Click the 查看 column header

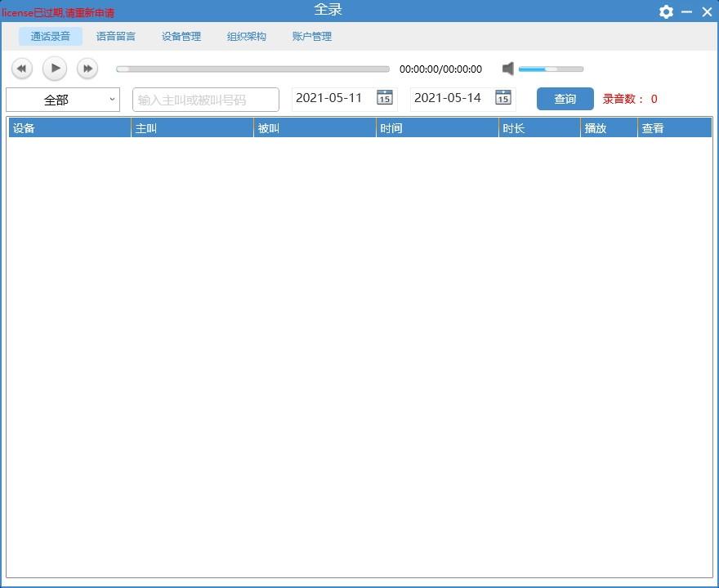pos(675,128)
